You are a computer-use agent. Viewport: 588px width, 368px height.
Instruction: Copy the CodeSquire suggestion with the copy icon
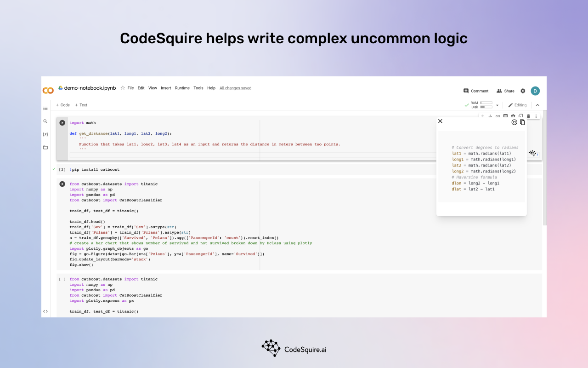pyautogui.click(x=522, y=122)
